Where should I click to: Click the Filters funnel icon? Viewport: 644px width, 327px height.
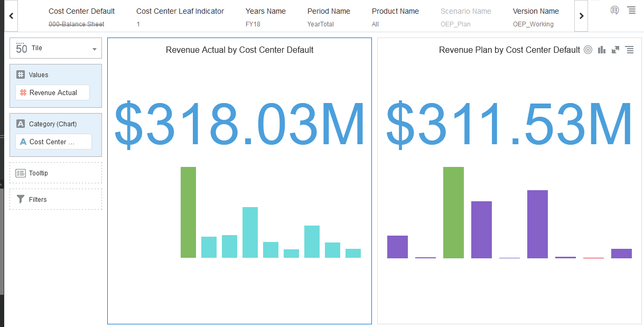tap(21, 199)
